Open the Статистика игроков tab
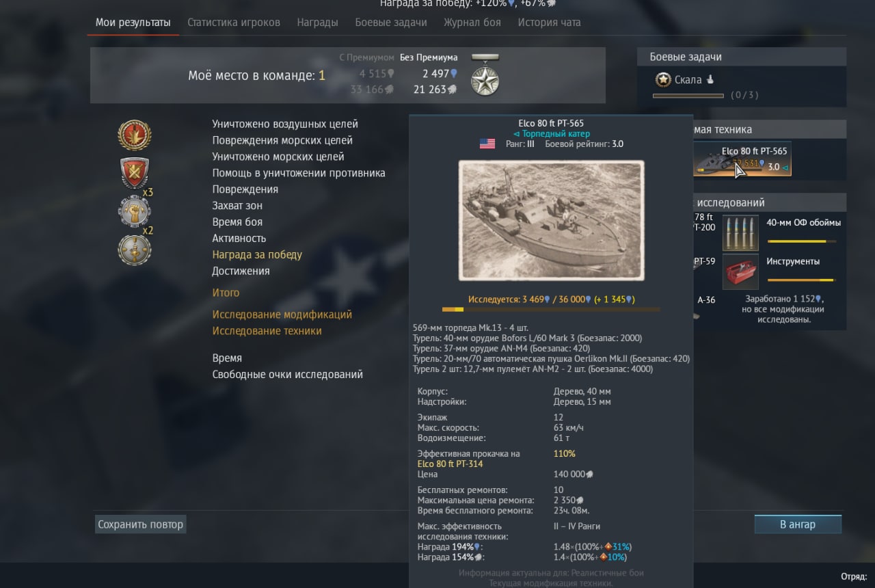The image size is (875, 588). [234, 23]
